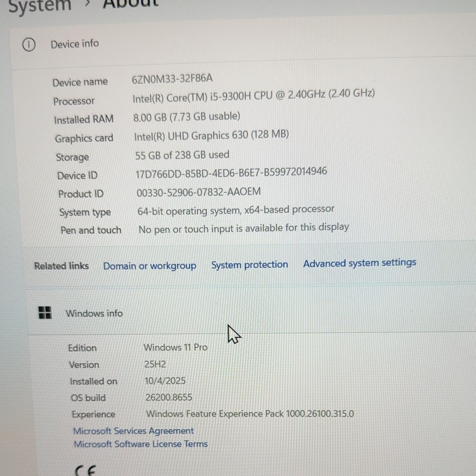The image size is (476, 476).
Task: Click the Device info section header
Action: [x=75, y=44]
